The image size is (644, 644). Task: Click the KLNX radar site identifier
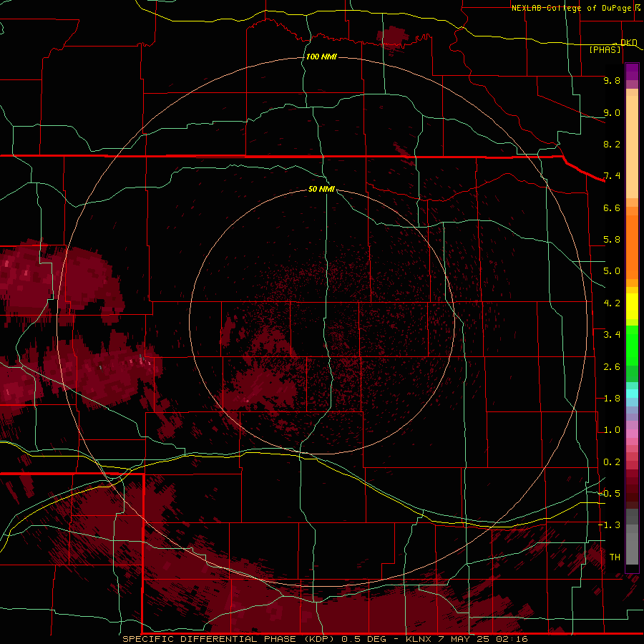[418, 639]
